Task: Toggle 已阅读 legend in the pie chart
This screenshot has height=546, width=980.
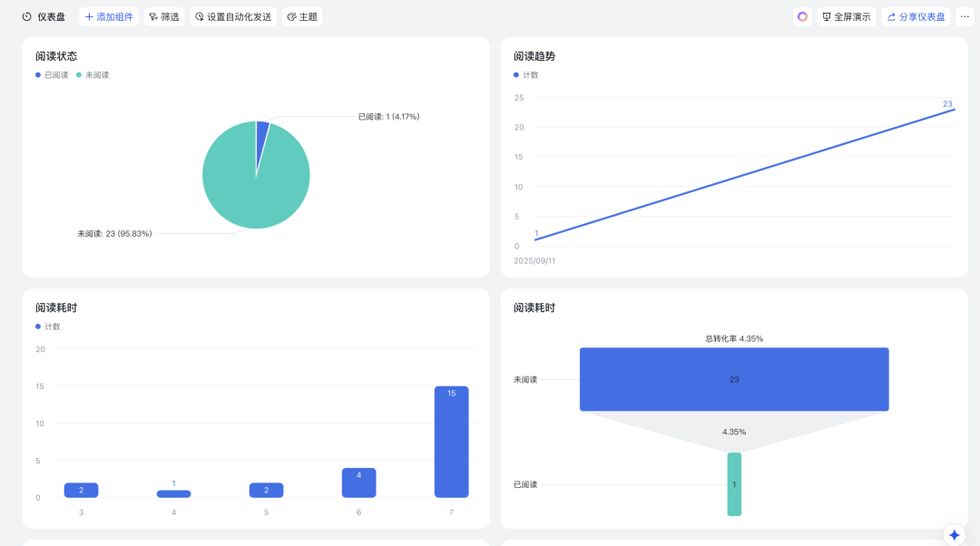Action: point(52,75)
